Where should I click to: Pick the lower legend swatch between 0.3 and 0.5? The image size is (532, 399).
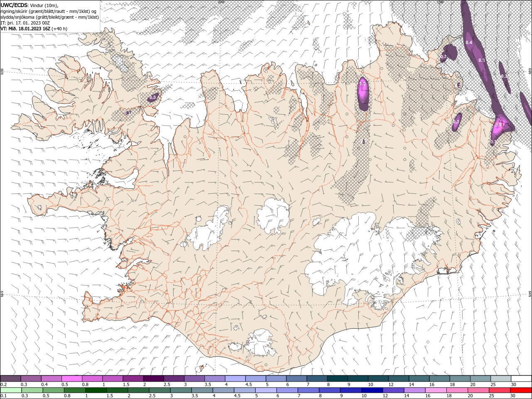[x=32, y=390]
